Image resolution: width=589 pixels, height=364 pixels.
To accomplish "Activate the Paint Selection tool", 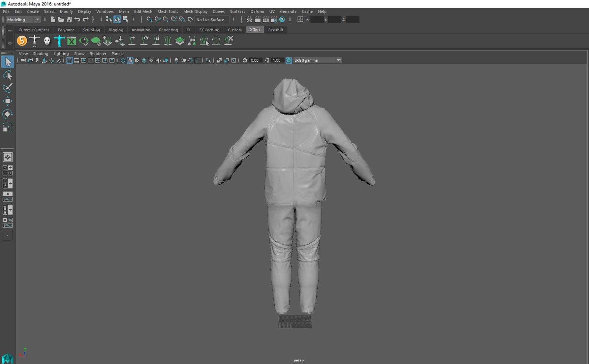I will (x=7, y=88).
